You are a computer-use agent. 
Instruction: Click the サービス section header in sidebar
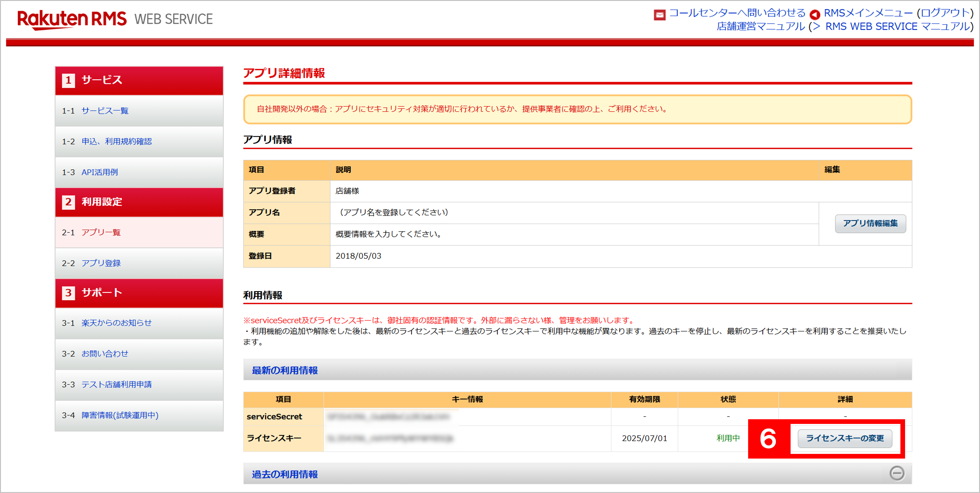(139, 80)
